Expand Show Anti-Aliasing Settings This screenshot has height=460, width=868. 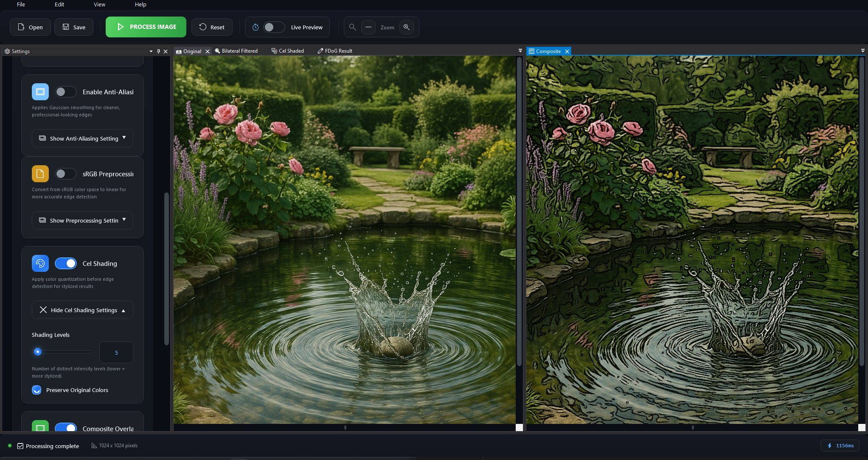point(83,138)
